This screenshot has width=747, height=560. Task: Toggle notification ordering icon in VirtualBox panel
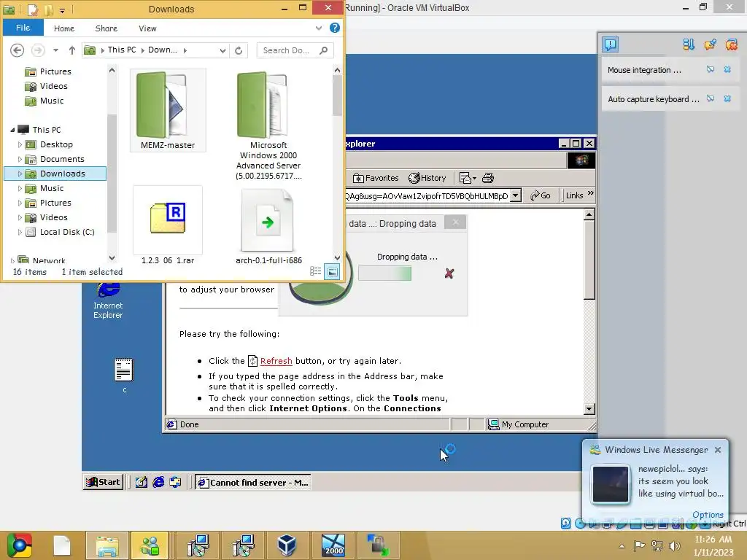point(689,44)
